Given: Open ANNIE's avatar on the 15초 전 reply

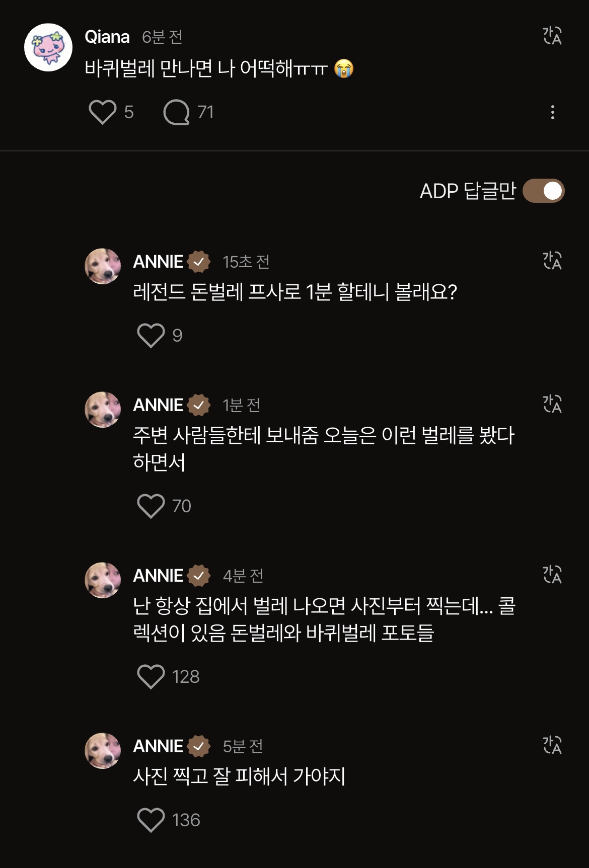Looking at the screenshot, I should pyautogui.click(x=103, y=266).
